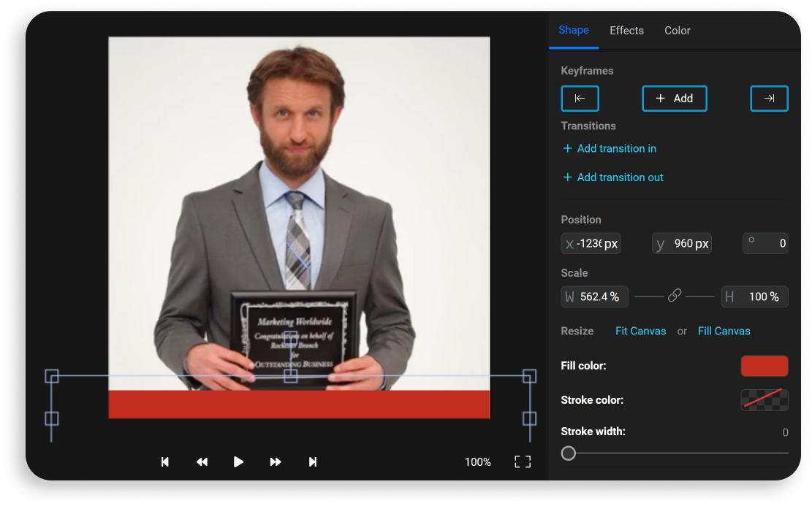The width and height of the screenshot is (812, 506).
Task: Open the 100% zoom level control
Action: click(477, 462)
